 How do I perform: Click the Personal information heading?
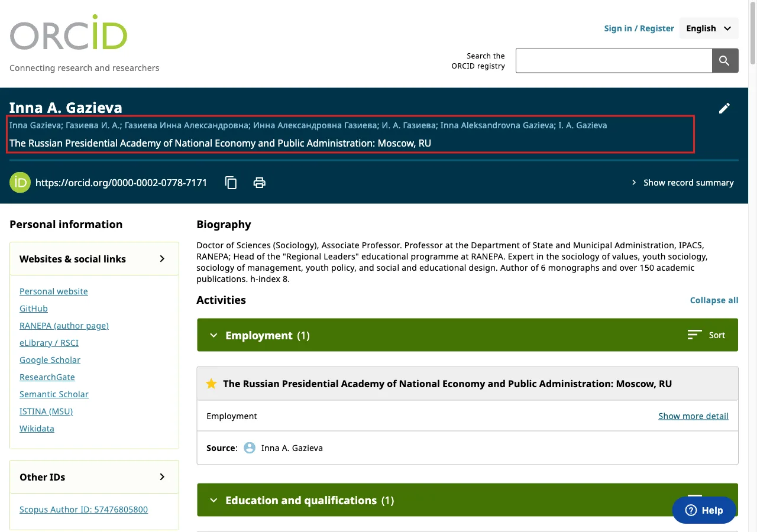coord(66,225)
